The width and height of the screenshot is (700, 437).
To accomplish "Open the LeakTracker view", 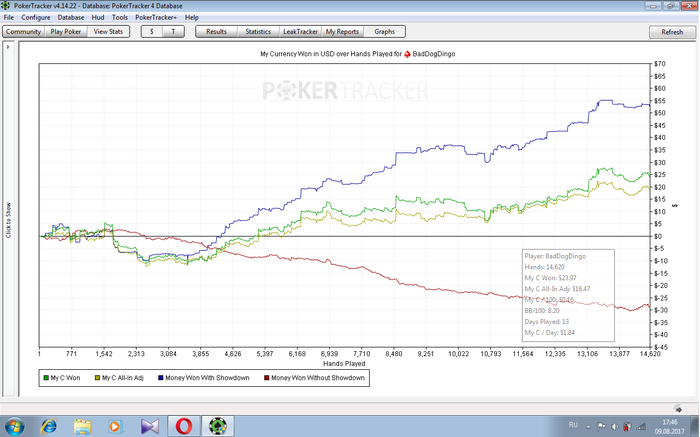I will tap(300, 32).
